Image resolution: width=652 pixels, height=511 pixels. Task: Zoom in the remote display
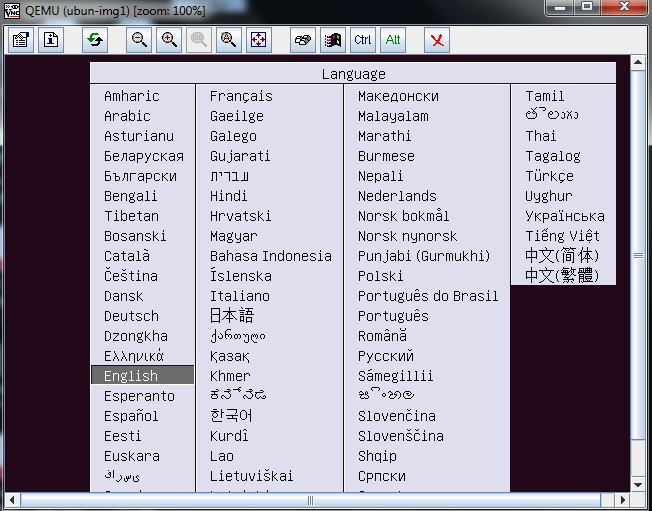(x=169, y=40)
